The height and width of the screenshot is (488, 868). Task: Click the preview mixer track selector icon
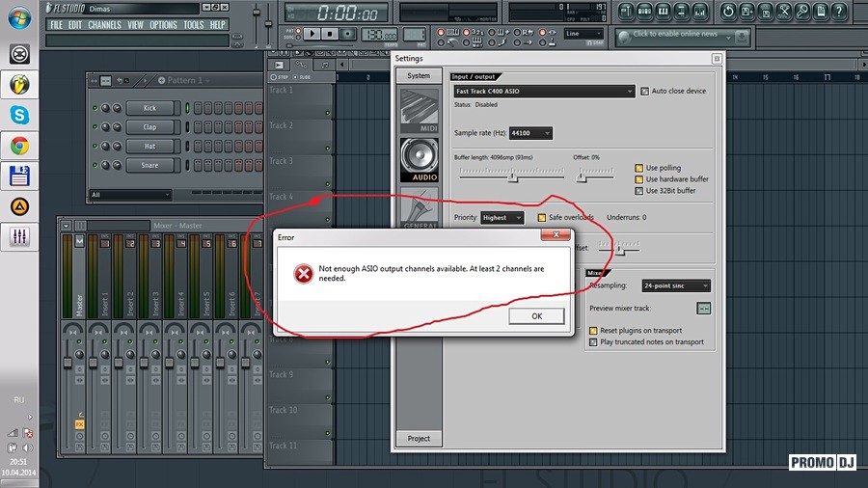coord(704,309)
